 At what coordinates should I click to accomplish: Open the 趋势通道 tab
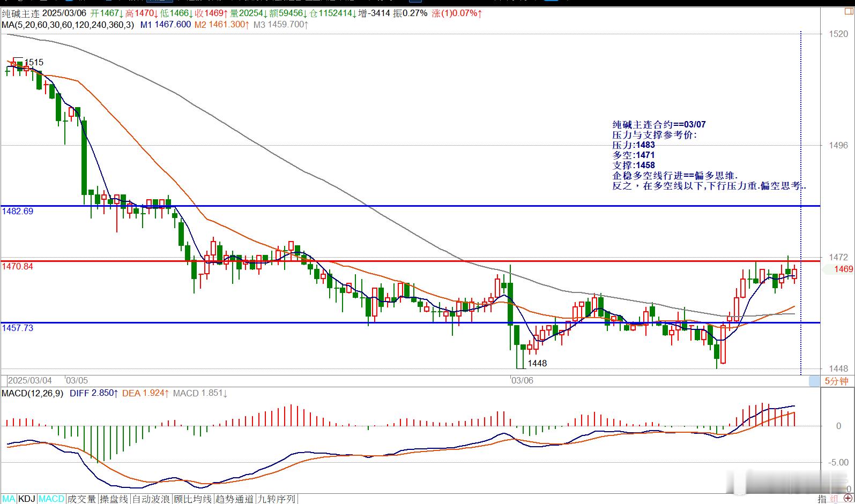234,499
